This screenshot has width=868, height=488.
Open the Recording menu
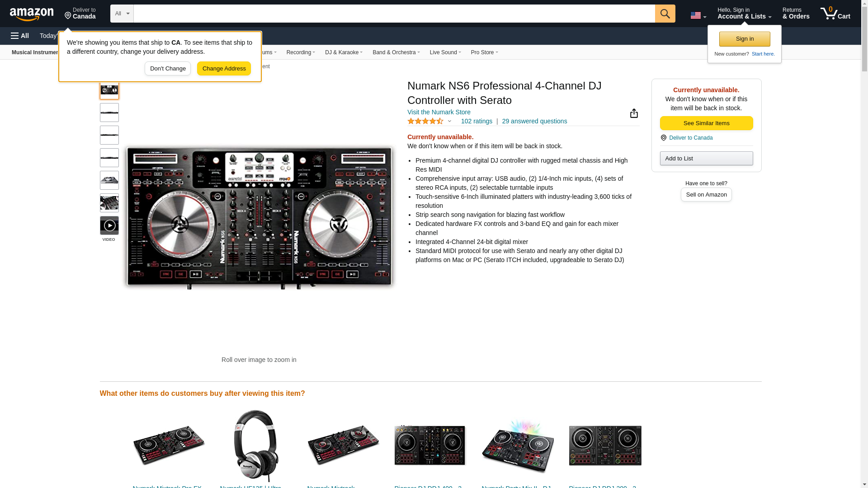[x=300, y=52]
